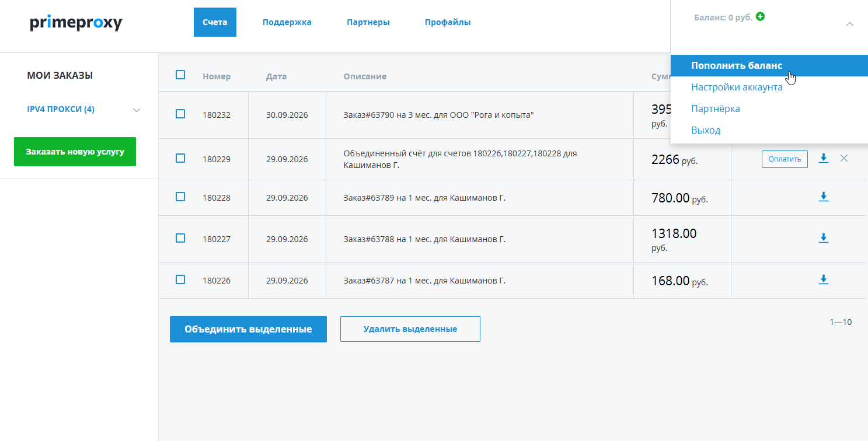Open Настройки аккаунта from the menu
The width and height of the screenshot is (868, 441).
point(737,87)
